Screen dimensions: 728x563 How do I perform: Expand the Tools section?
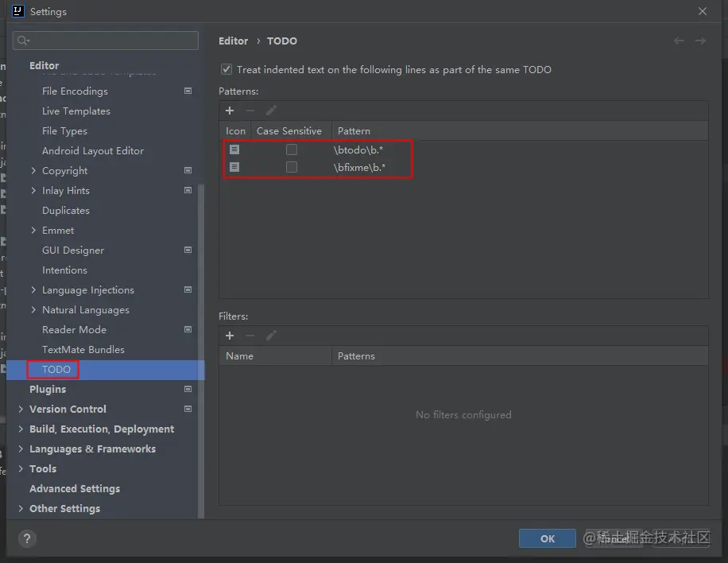point(21,468)
